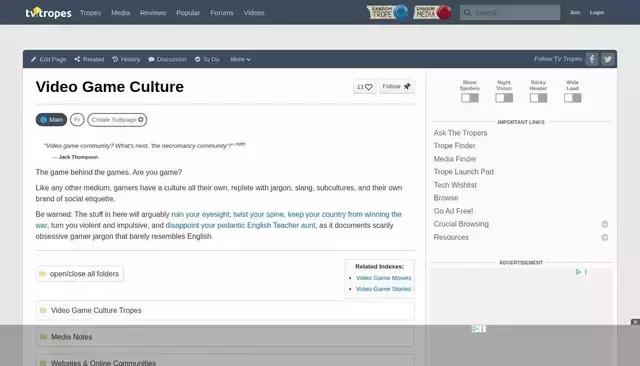Click the bottom banner AdChoices icon
640x366 pixels.
[475, 328]
